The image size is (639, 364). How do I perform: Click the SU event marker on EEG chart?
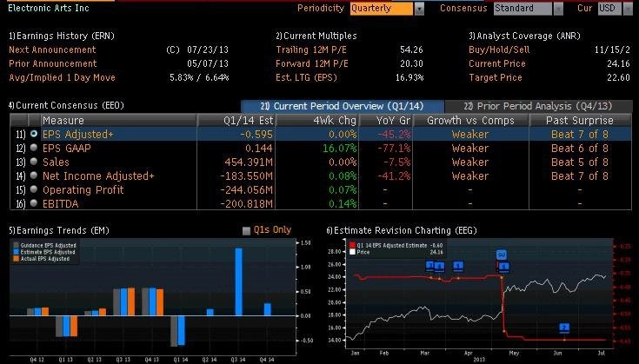click(502, 255)
